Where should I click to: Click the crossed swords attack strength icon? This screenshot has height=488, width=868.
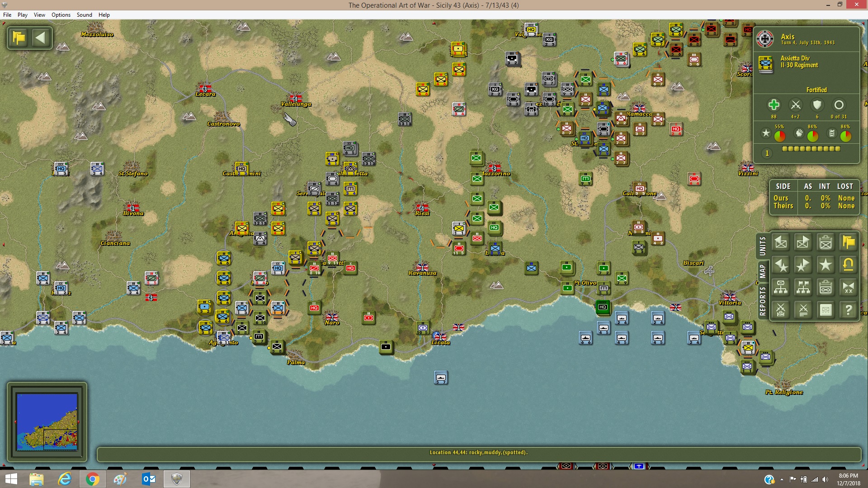796,105
